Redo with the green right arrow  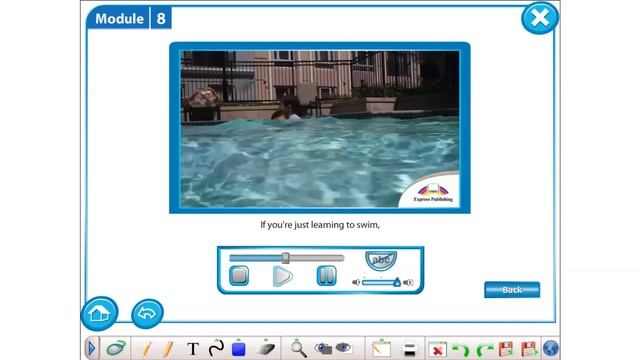(x=485, y=350)
